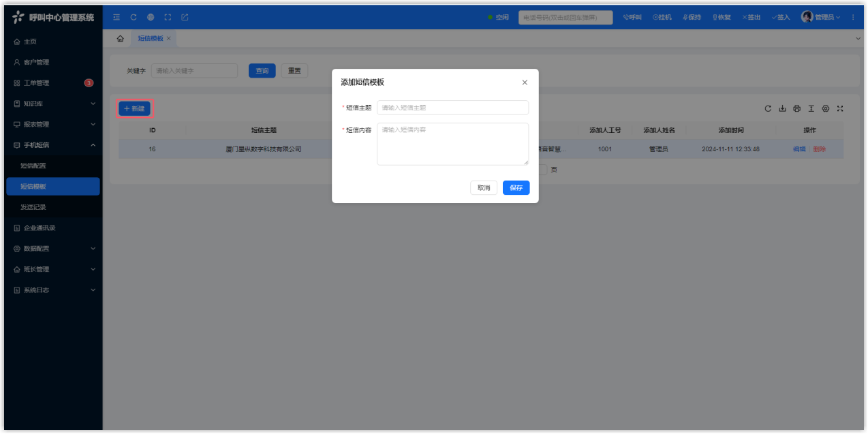Click the 保存 button in dialog
868x434 pixels.
point(516,188)
